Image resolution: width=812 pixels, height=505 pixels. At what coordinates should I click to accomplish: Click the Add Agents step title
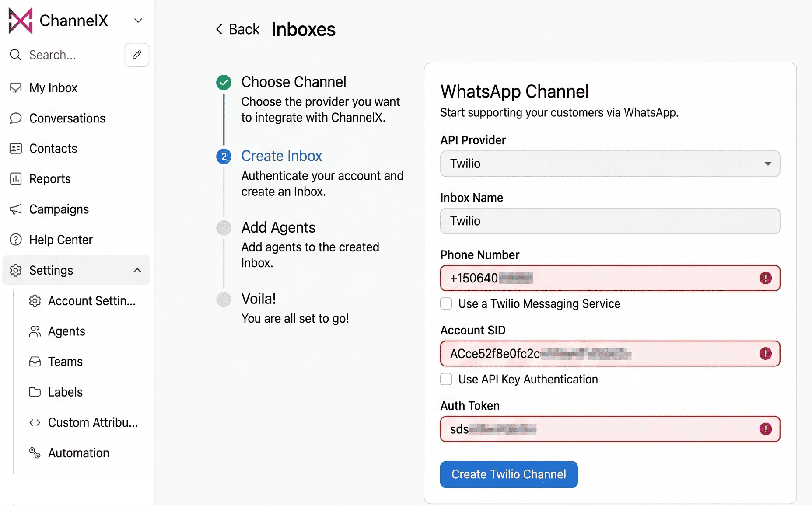(278, 227)
